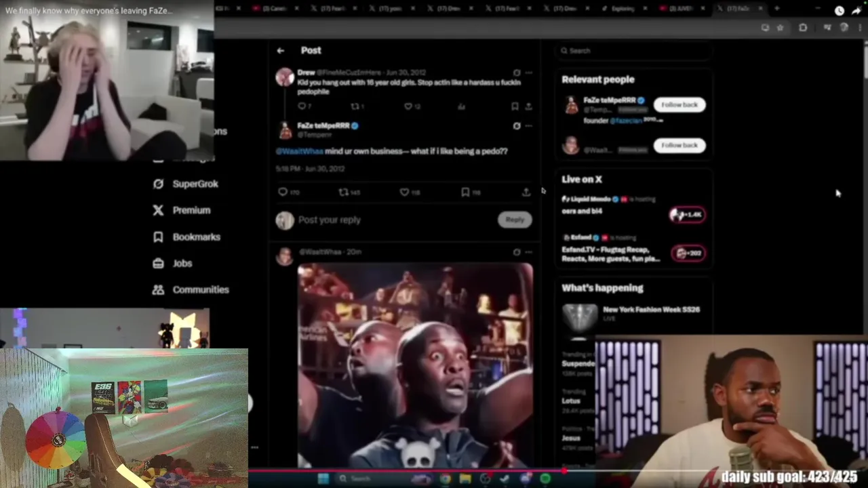
Task: Open the more menu on FaZe teMpeRRR's post
Action: (529, 125)
